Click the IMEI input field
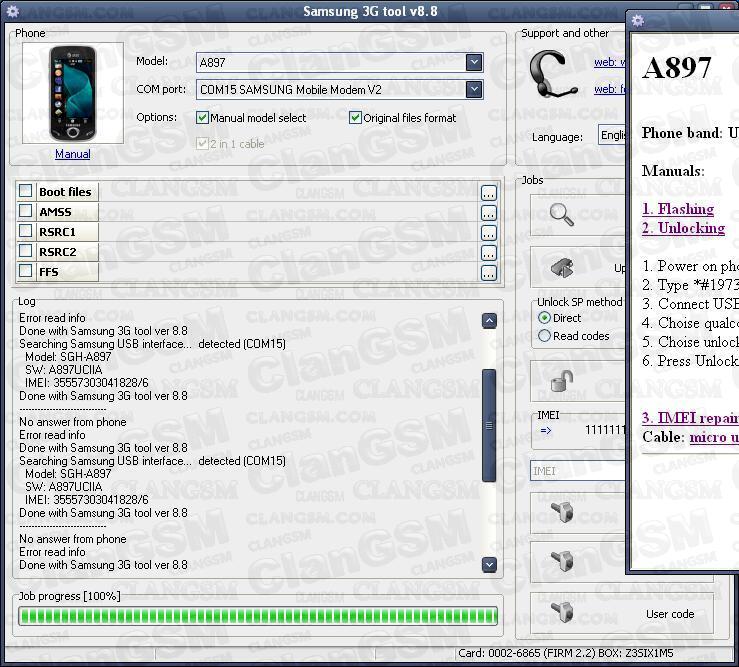Screen dimensions: 739x667 pos(578,471)
